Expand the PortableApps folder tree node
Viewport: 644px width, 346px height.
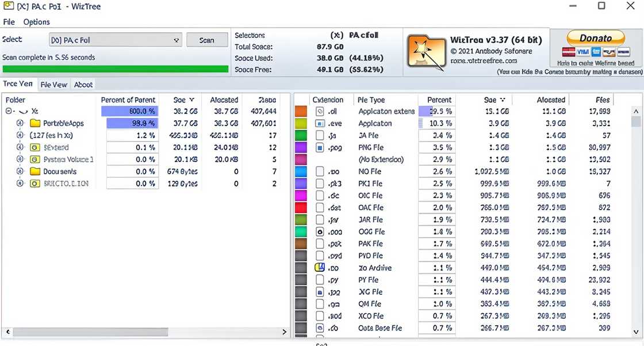(20, 123)
